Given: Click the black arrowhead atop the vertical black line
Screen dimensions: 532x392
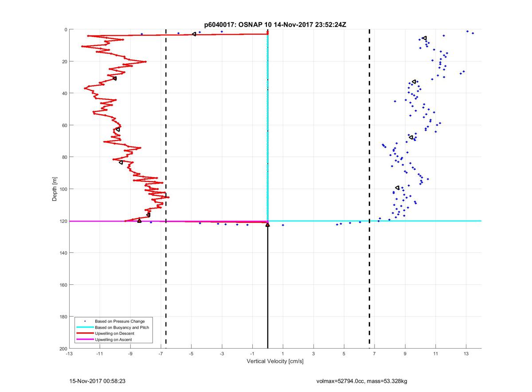Looking at the screenshot, I should [267, 225].
